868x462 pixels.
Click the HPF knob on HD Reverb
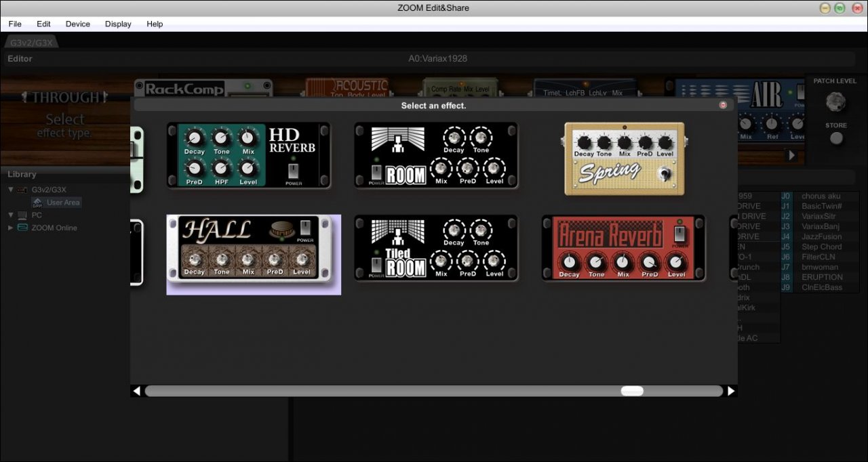(221, 167)
